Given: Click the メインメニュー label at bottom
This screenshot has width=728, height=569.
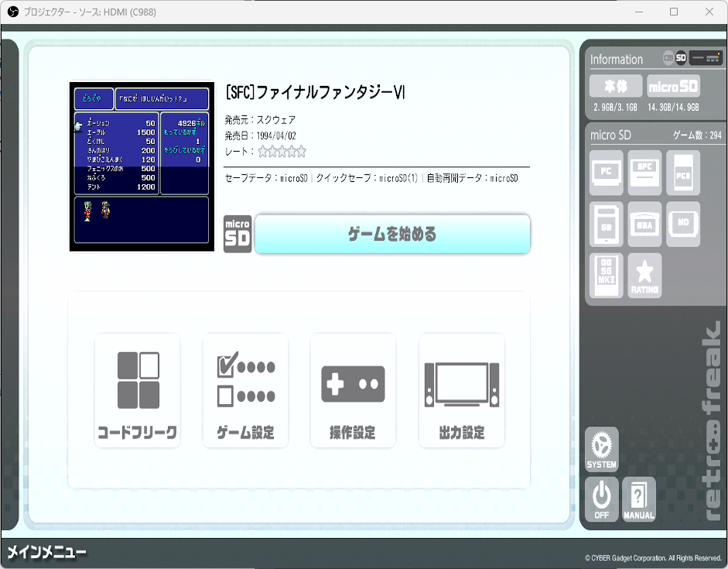Looking at the screenshot, I should 47,552.
